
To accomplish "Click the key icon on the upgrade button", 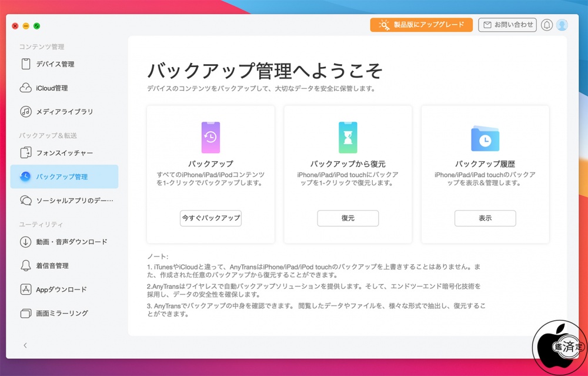I will 384,25.
